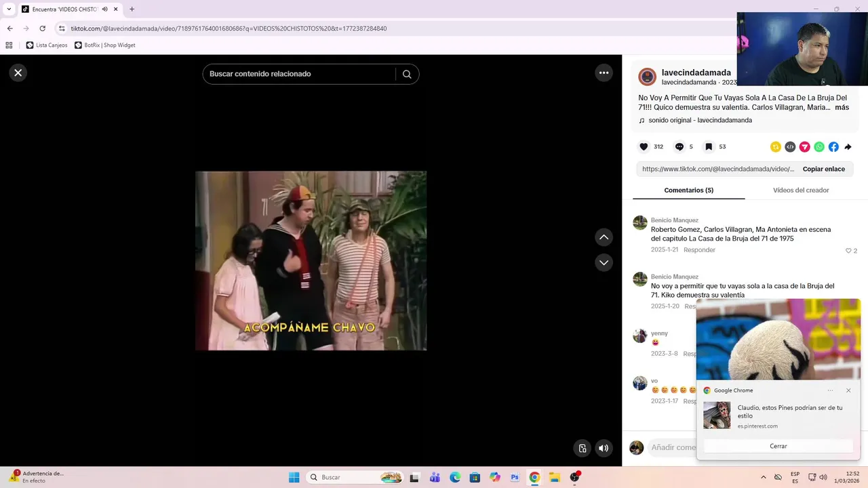Click the TikTok URL address bar
868x488 pixels.
click(x=229, y=28)
